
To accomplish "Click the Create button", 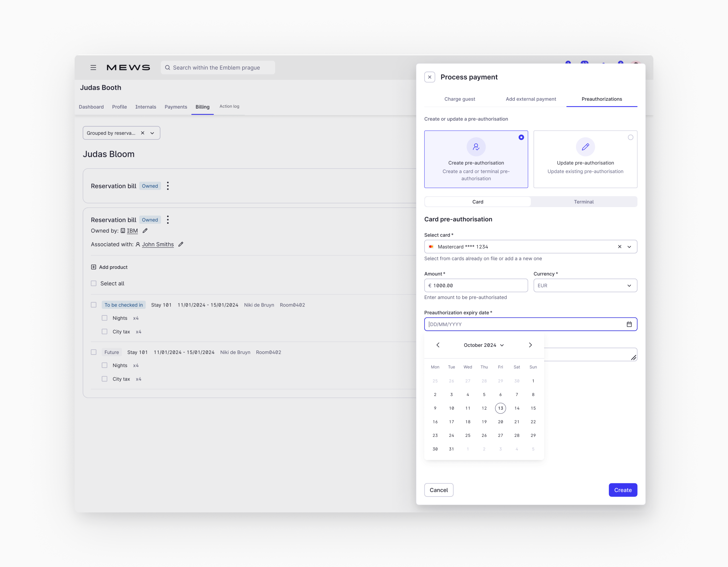I will (623, 490).
